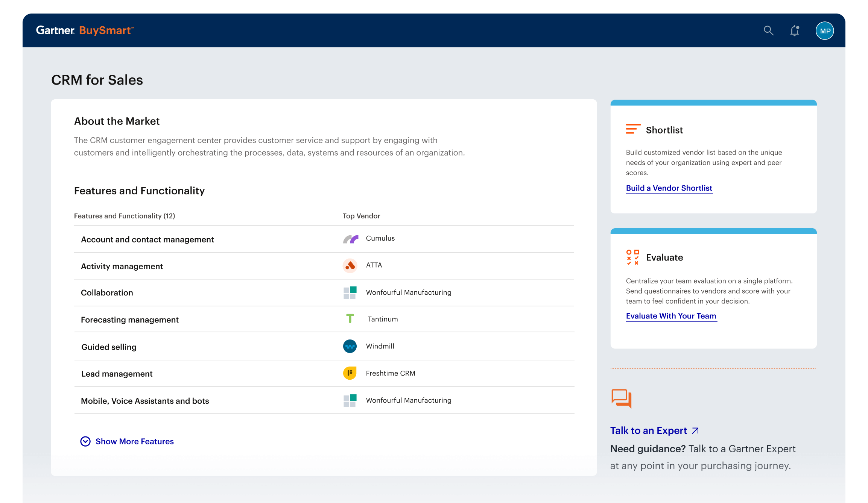This screenshot has width=868, height=503.
Task: Open Evaluate With Your Team
Action: 671,316
